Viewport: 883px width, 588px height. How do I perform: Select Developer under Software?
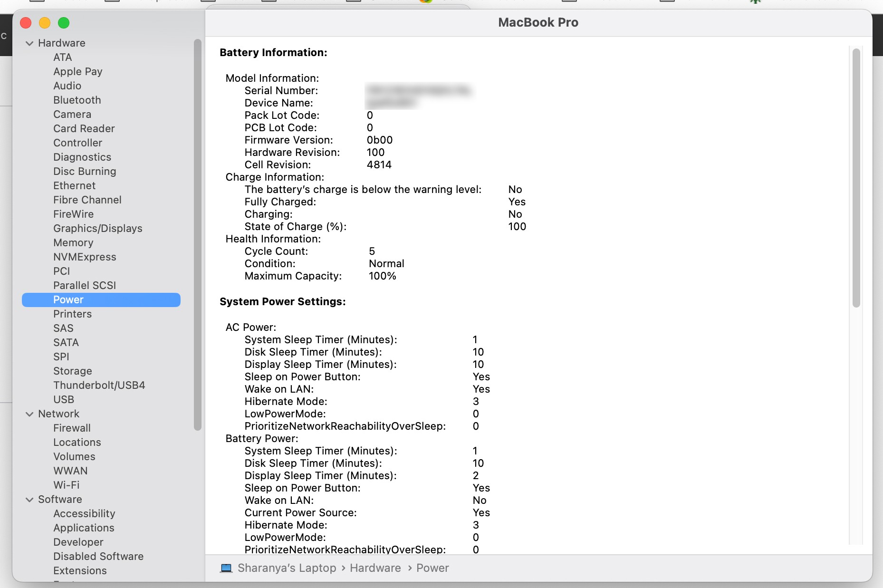(x=78, y=542)
